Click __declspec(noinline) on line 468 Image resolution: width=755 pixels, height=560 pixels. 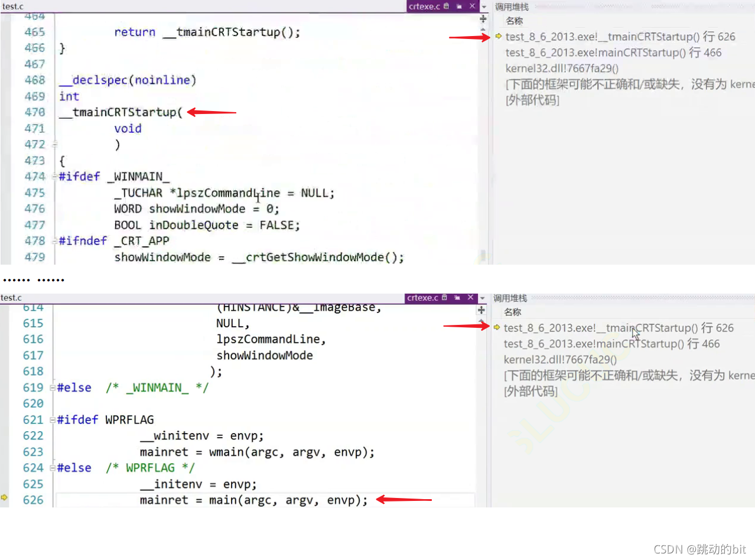coord(128,80)
